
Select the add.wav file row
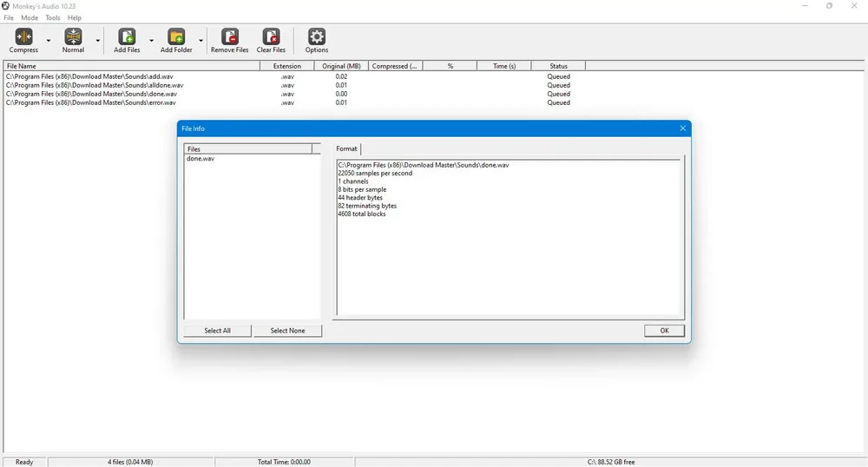tap(89, 76)
